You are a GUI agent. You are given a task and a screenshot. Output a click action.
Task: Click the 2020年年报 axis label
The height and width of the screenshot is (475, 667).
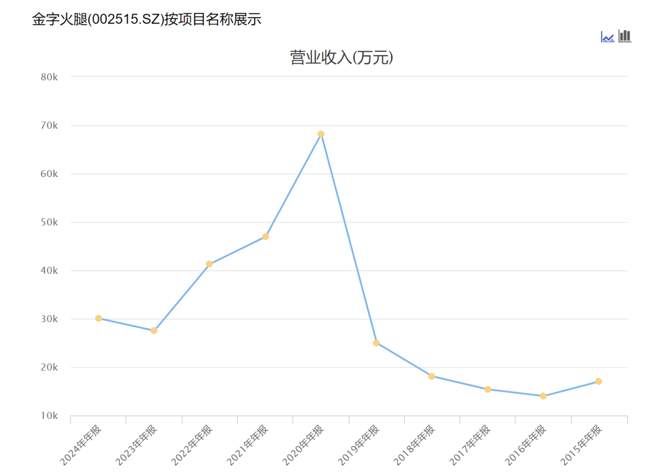coord(303,445)
